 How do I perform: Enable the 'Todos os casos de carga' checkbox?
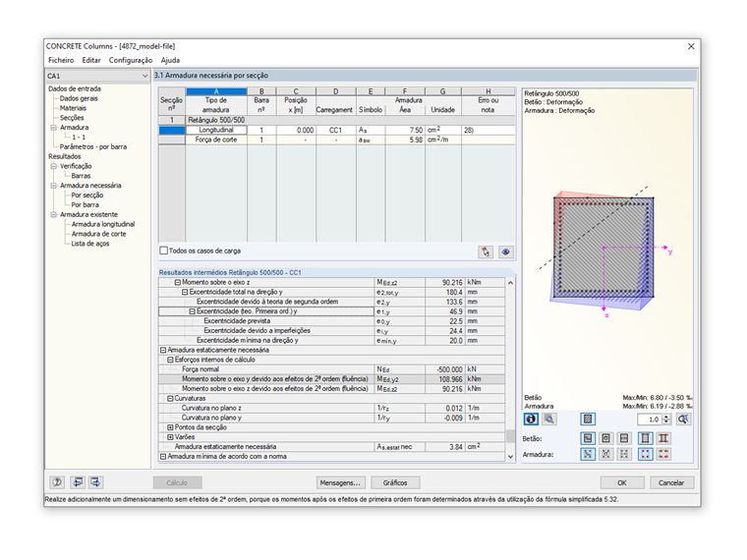164,251
